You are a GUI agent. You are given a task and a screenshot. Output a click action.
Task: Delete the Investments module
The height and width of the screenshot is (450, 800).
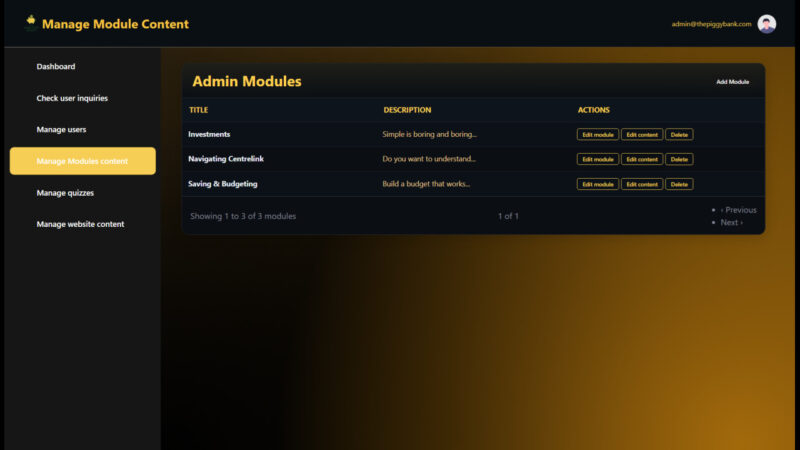[679, 135]
